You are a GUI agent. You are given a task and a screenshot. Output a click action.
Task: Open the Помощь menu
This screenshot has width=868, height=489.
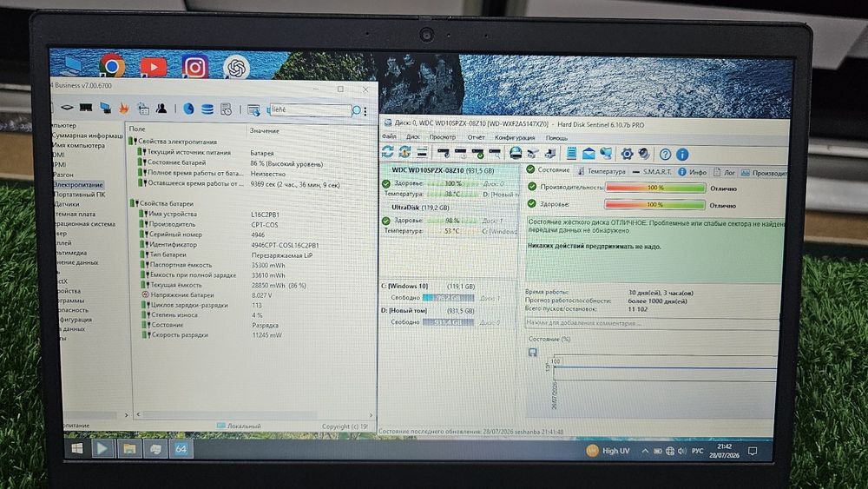(x=556, y=138)
